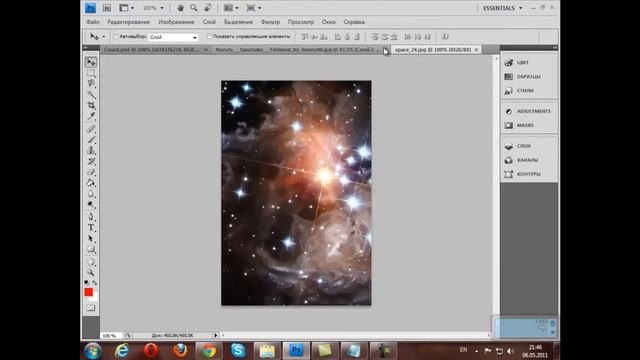Image resolution: width=640 pixels, height=360 pixels.
Task: Select the Zoom tool in the toolbox
Action: [91, 273]
